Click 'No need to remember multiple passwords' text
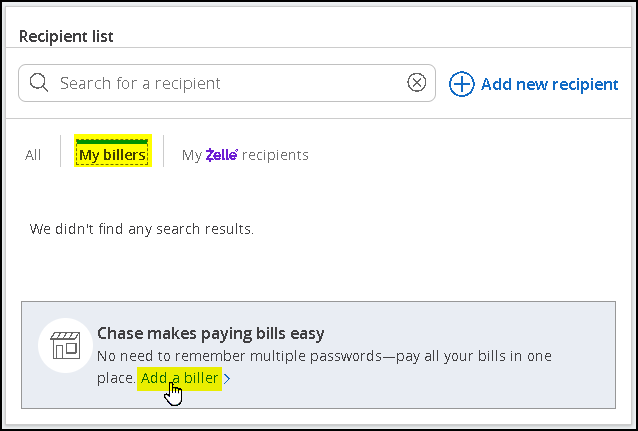 [239, 356]
